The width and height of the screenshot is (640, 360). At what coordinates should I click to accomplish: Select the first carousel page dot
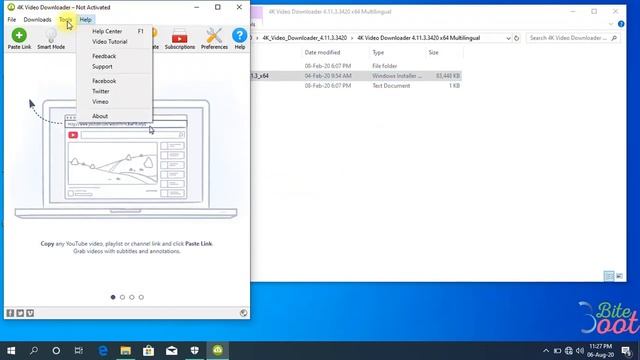click(x=113, y=297)
